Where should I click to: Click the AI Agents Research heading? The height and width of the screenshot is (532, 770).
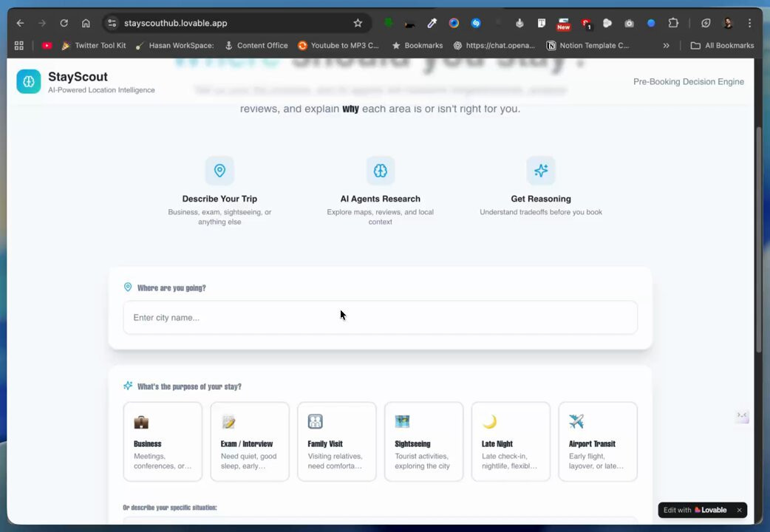point(380,199)
